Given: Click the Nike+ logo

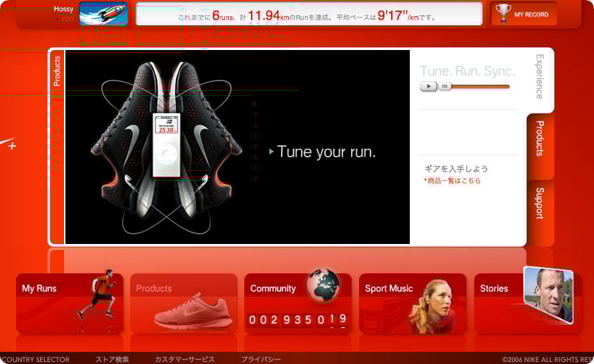Looking at the screenshot, I should [x=8, y=143].
